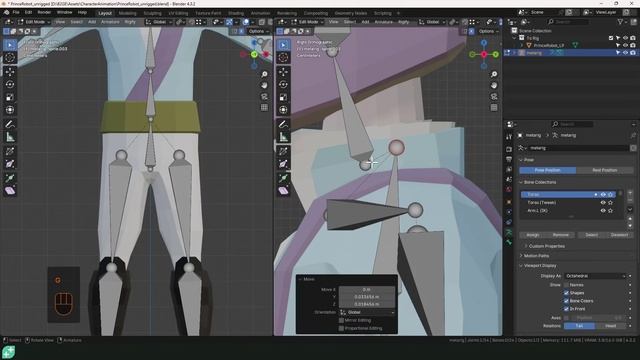640x360 pixels.
Task: Open the Render menu
Action: 44,13
